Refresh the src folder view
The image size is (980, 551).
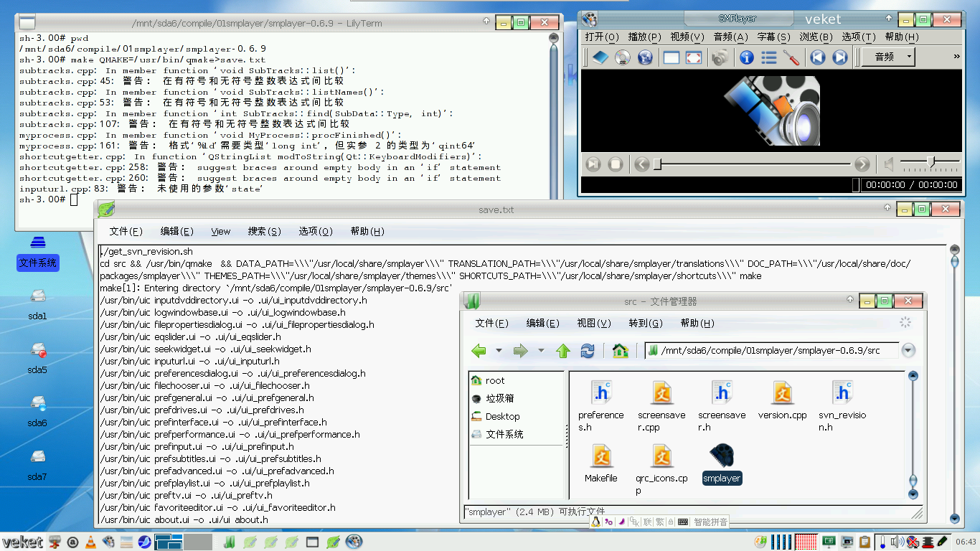tap(588, 351)
